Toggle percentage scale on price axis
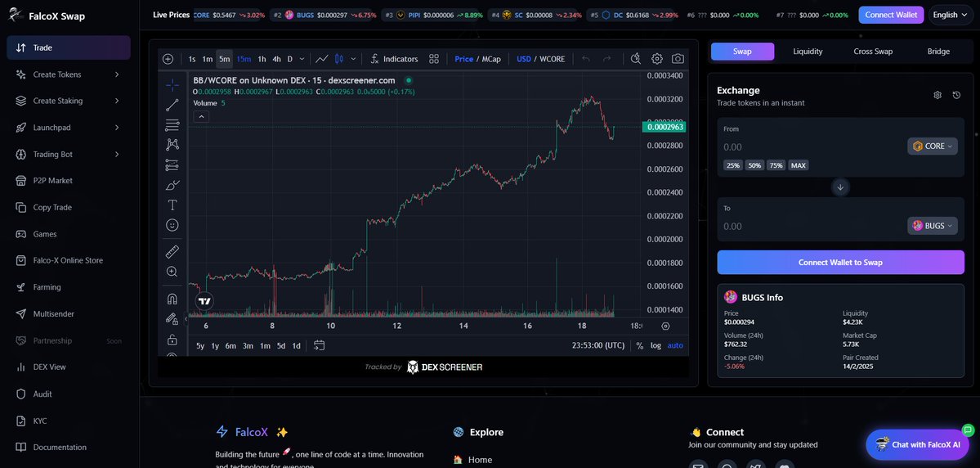The image size is (980, 468). pos(640,345)
